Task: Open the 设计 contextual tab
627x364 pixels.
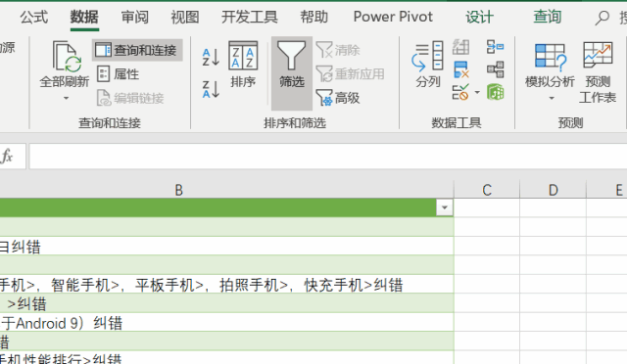Action: pos(479,18)
